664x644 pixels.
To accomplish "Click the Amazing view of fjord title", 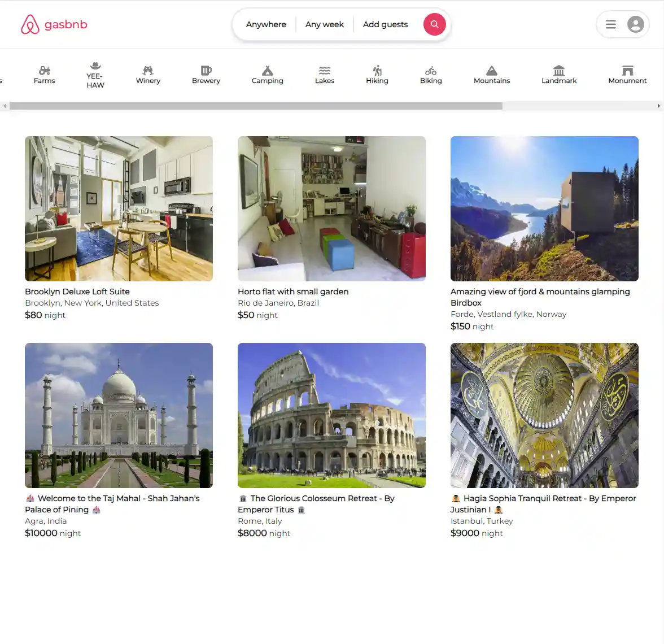I will tap(540, 297).
